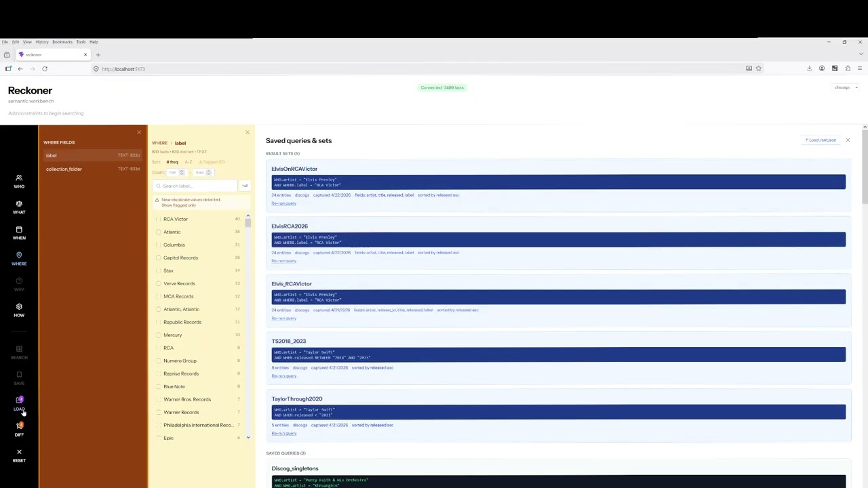Check the RCA Victor label checkbox

[159, 219]
